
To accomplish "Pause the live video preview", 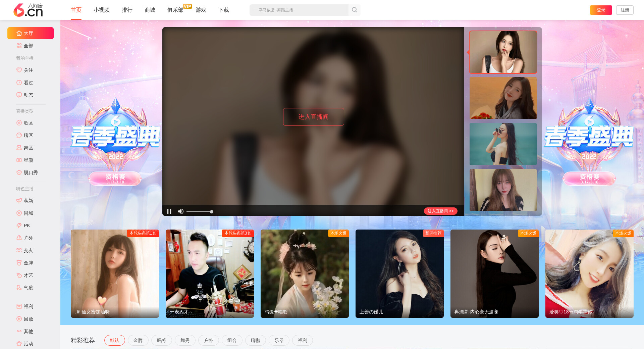I will 169,211.
